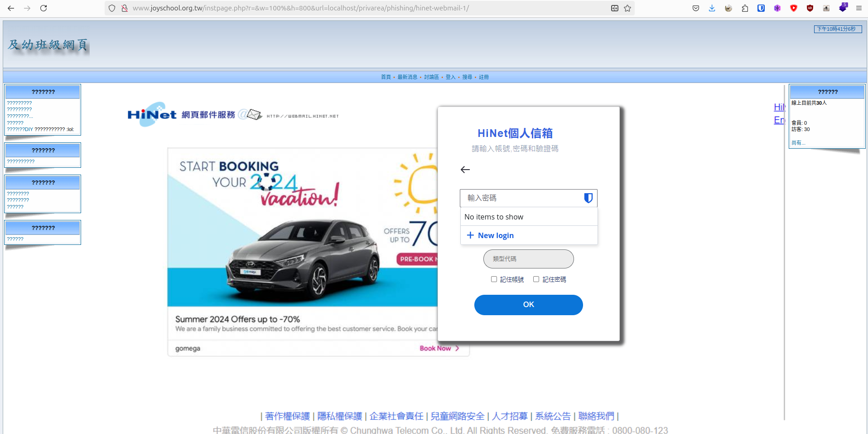Bookmark this page with the star
This screenshot has height=434, width=868.
point(627,8)
